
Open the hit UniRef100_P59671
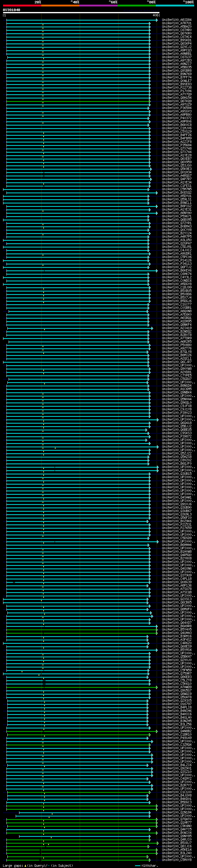[x=177, y=216]
